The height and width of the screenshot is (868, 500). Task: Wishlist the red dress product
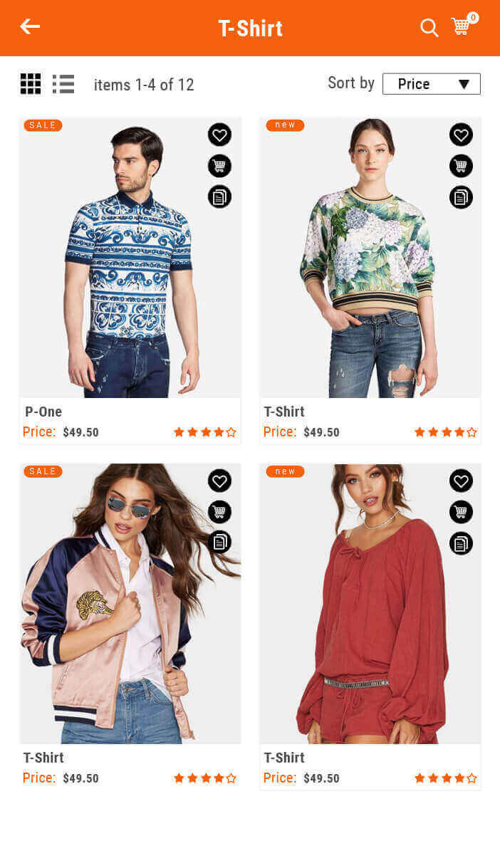pyautogui.click(x=461, y=481)
